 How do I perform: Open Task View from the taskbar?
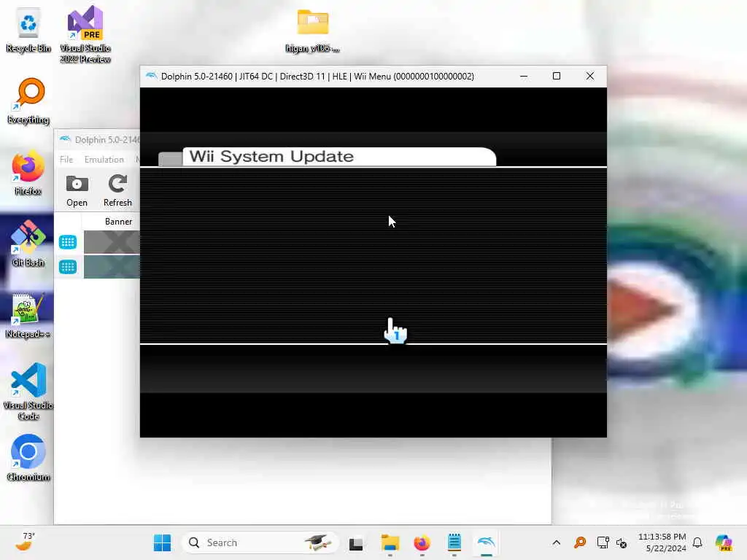tap(355, 543)
